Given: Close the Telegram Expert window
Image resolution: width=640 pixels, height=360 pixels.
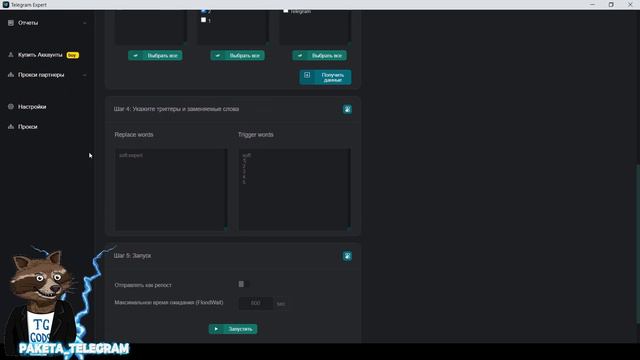Looking at the screenshot, I should point(630,4).
